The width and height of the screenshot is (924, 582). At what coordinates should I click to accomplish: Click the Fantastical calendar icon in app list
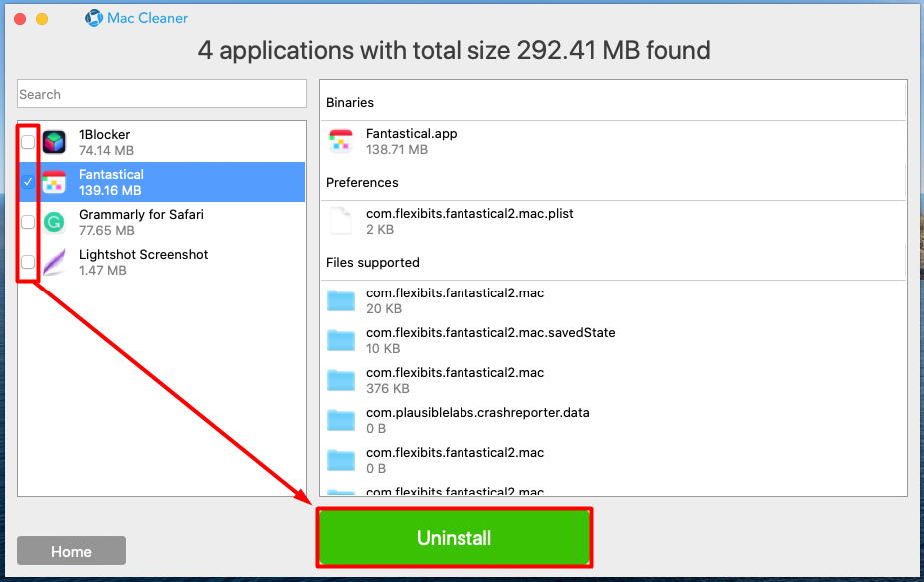click(x=54, y=182)
